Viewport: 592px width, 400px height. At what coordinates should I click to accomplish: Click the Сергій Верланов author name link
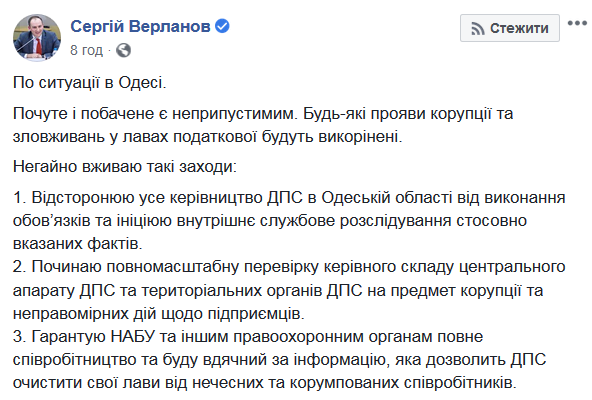click(140, 27)
